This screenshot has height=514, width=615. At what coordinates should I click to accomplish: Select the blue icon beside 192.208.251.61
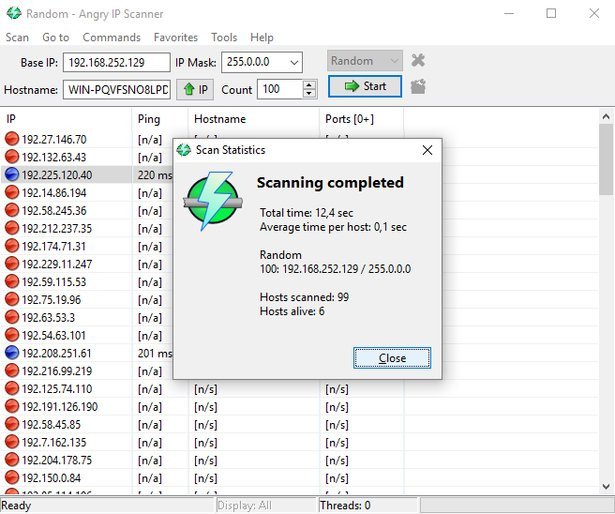(x=12, y=353)
